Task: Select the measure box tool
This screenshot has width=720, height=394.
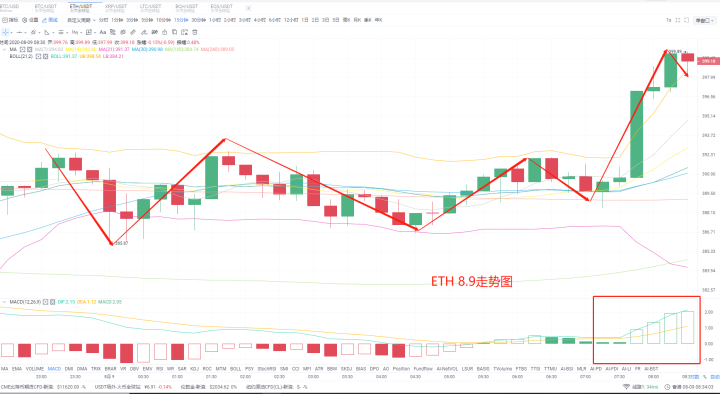Action: click(x=89, y=32)
